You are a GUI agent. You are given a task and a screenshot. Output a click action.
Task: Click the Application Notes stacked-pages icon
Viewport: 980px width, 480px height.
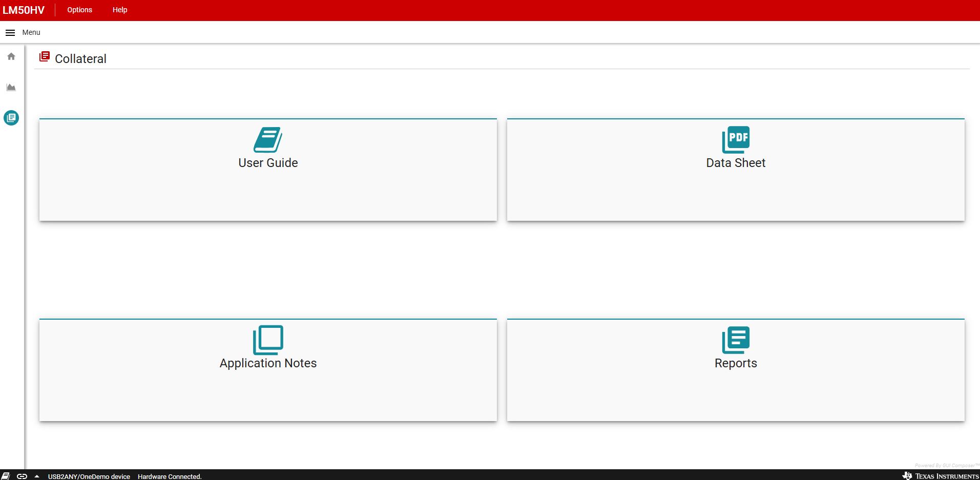[268, 340]
